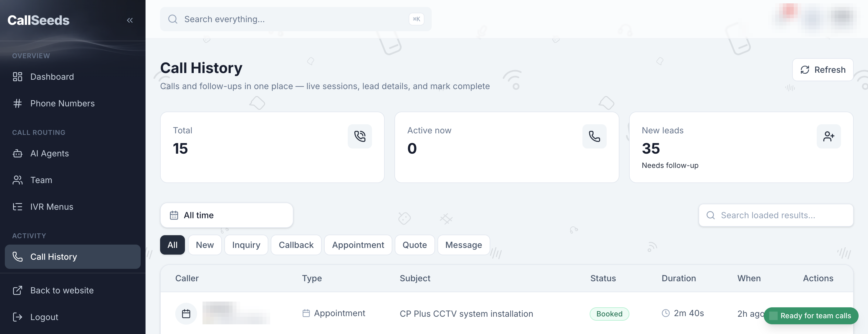Viewport: 868px width, 334px height.
Task: Click the New leads add-user icon
Action: point(829,136)
